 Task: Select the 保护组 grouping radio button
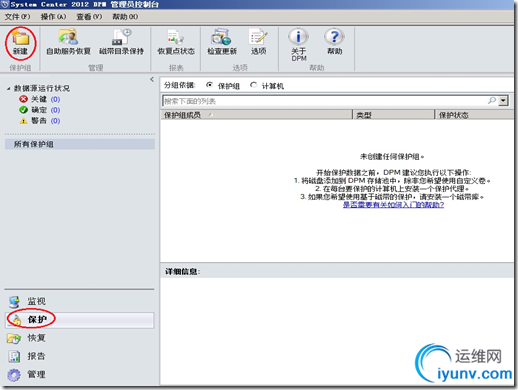coord(209,85)
